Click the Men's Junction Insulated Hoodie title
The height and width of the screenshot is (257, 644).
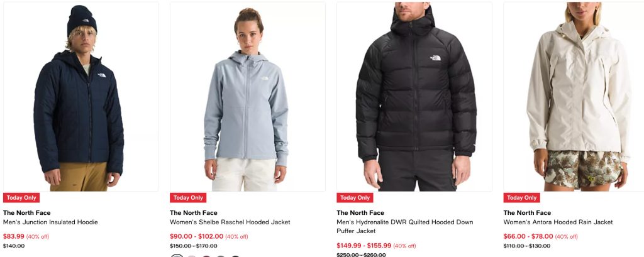pos(50,222)
